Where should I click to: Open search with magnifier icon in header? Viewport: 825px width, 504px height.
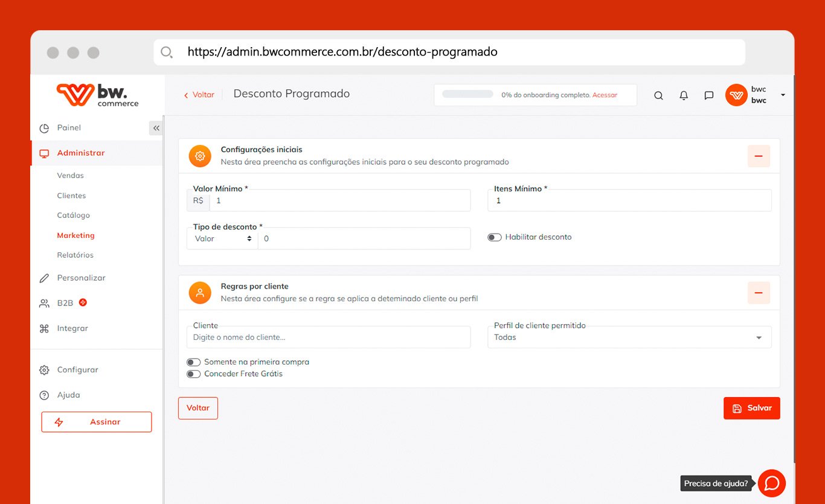[x=659, y=95]
